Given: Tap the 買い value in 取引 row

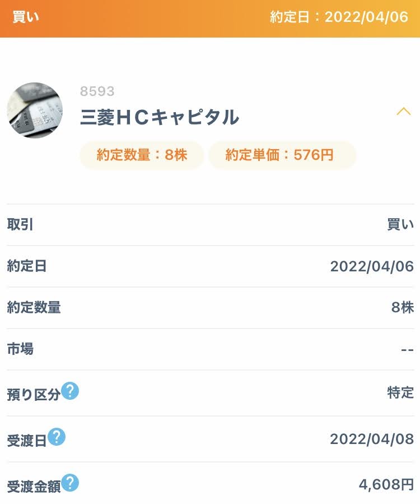Looking at the screenshot, I should [400, 224].
